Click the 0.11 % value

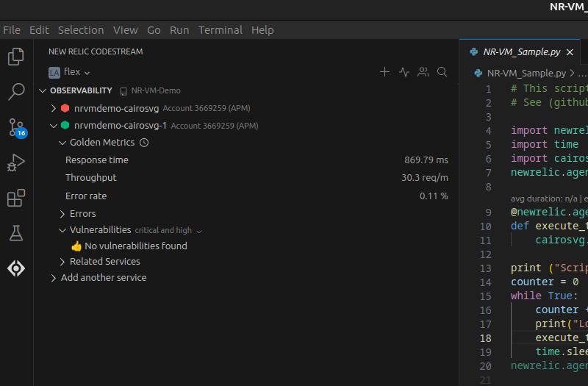pos(434,196)
